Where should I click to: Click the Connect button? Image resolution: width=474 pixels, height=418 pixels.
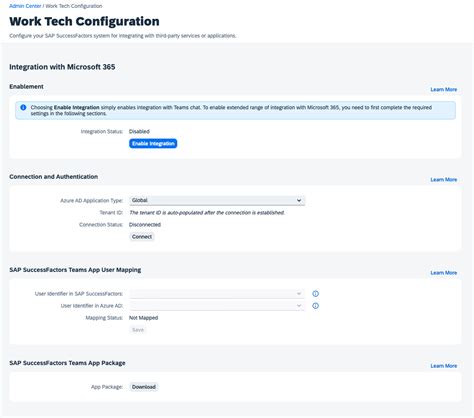(x=142, y=237)
